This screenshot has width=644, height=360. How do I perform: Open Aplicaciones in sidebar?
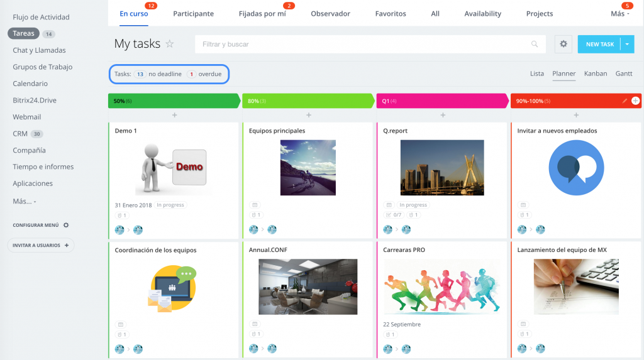[x=33, y=183]
